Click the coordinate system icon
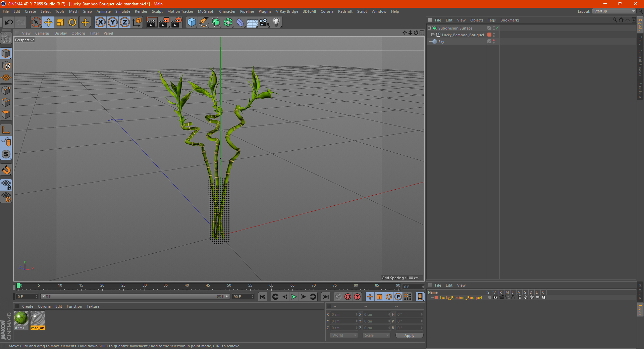 pos(137,22)
